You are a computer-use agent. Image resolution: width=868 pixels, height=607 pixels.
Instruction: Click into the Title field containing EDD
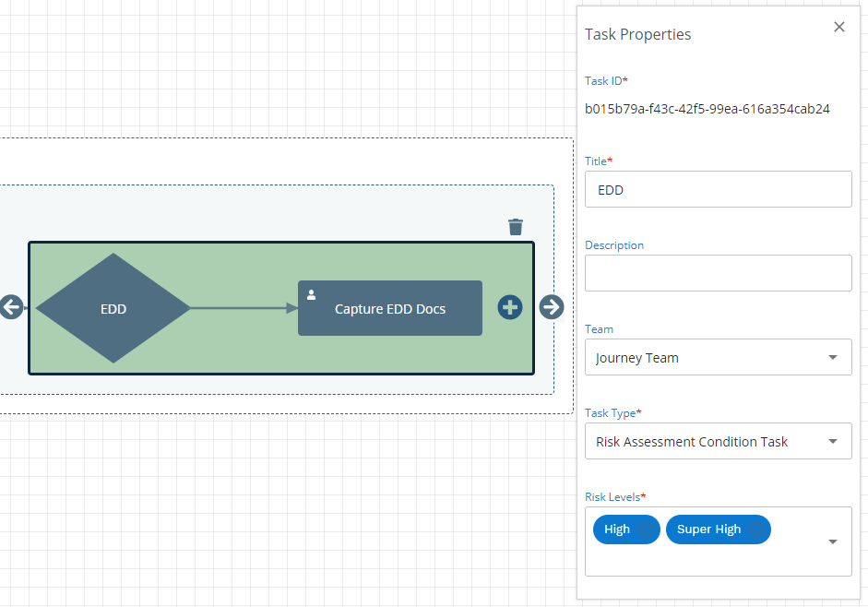[718, 190]
